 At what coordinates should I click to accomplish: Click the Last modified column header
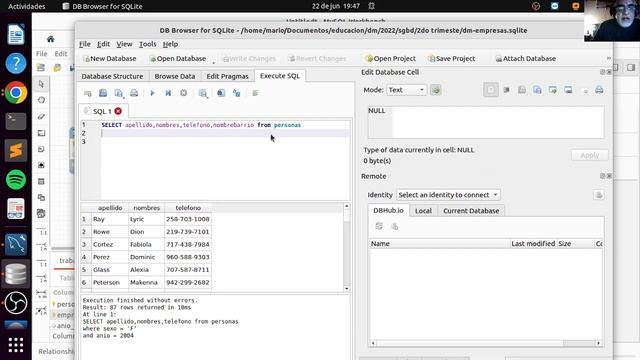[x=533, y=244]
